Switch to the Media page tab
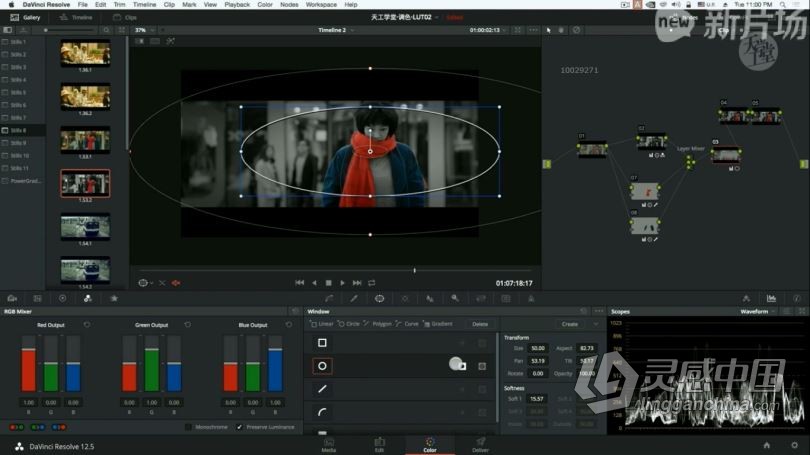Image resolution: width=810 pixels, height=455 pixels. 329,445
